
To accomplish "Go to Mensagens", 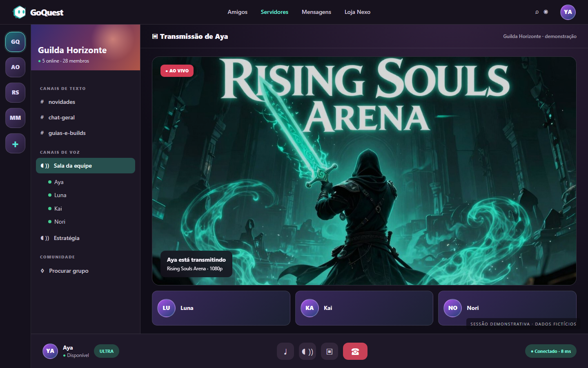I will point(316,12).
